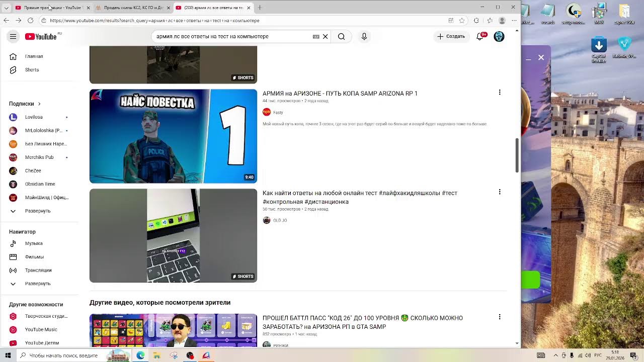Expand the Подписки section chevron
Image resolution: width=644 pixels, height=362 pixels.
pyautogui.click(x=39, y=104)
